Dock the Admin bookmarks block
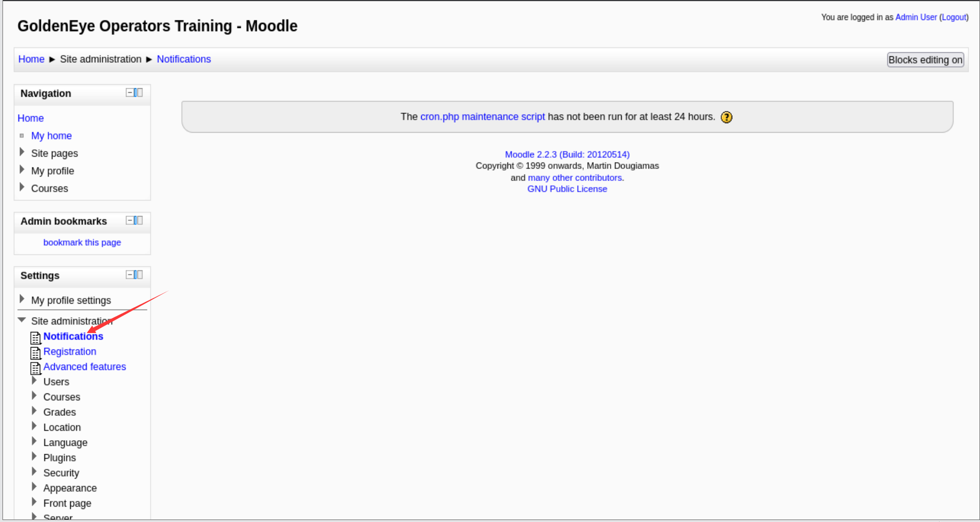Screen dimensions: 980x522 (139, 220)
